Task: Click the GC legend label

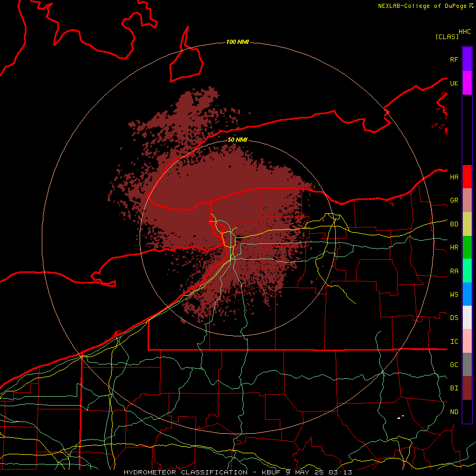Action: point(454,365)
